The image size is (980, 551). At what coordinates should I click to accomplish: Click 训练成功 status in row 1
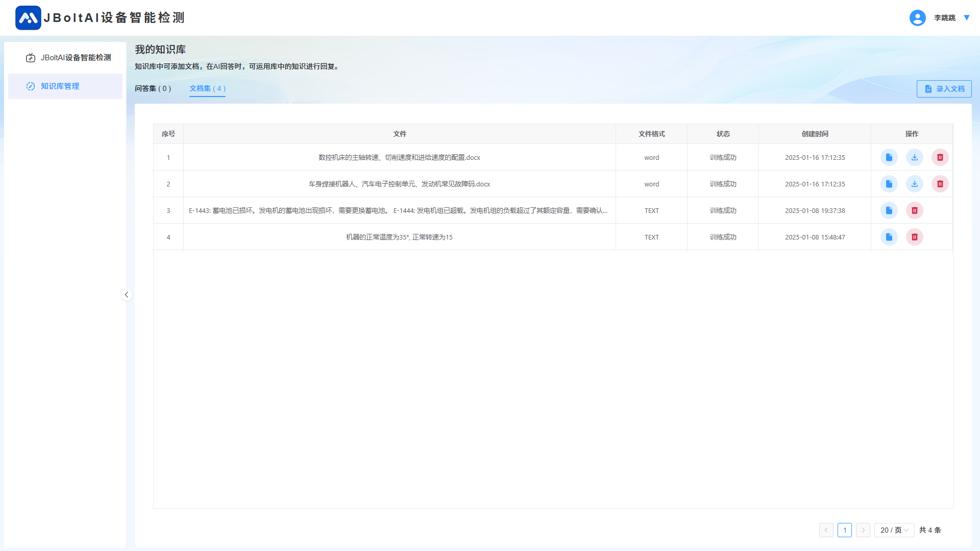723,157
